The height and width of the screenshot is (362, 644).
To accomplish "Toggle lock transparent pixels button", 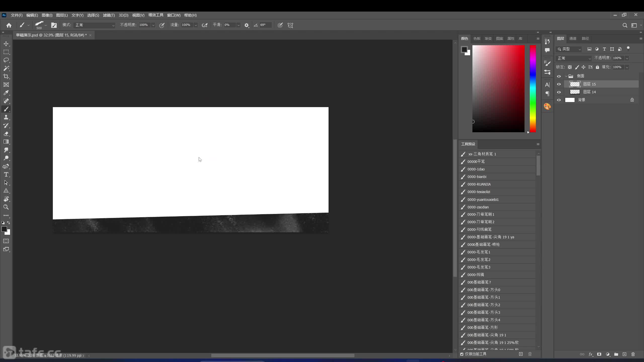I will pos(570,67).
